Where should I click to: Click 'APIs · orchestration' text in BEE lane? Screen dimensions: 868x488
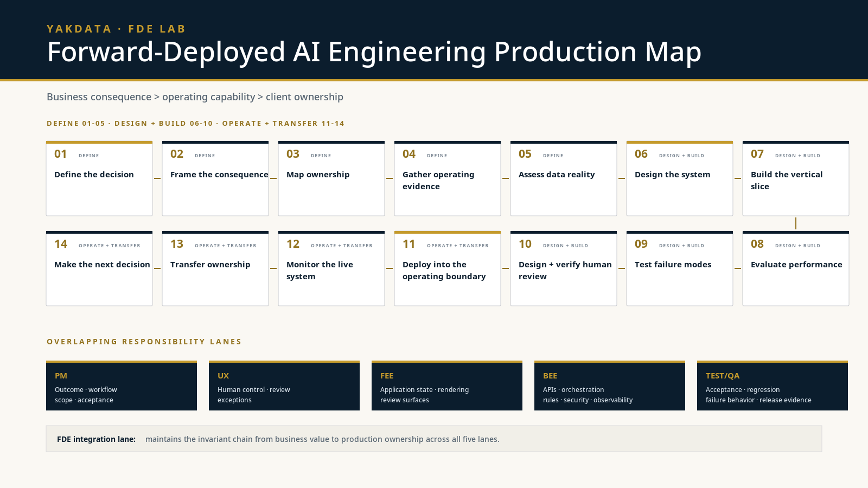(573, 390)
